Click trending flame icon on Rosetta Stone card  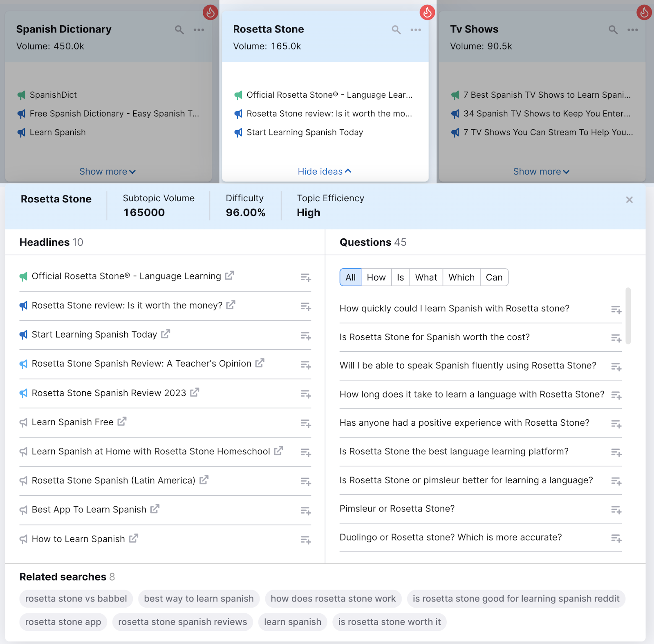[x=427, y=12]
